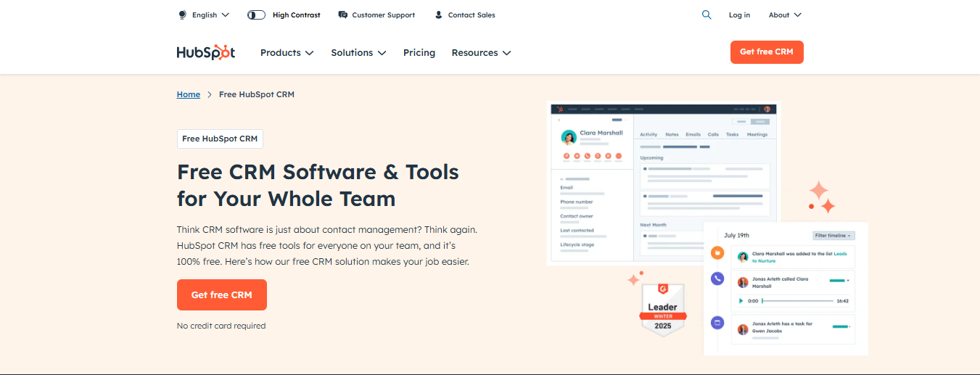
Task: Go to the Home breadcrumb link
Action: (189, 94)
